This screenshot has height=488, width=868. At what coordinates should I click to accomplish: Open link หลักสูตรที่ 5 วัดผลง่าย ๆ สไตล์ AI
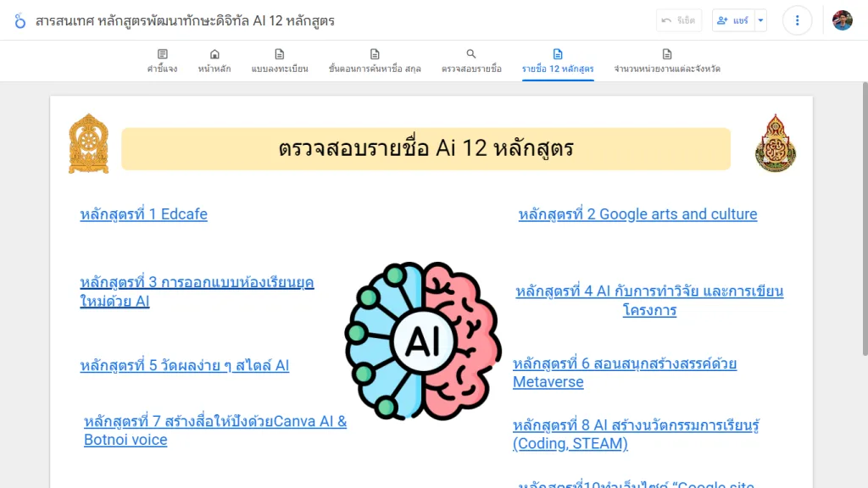[x=184, y=366]
